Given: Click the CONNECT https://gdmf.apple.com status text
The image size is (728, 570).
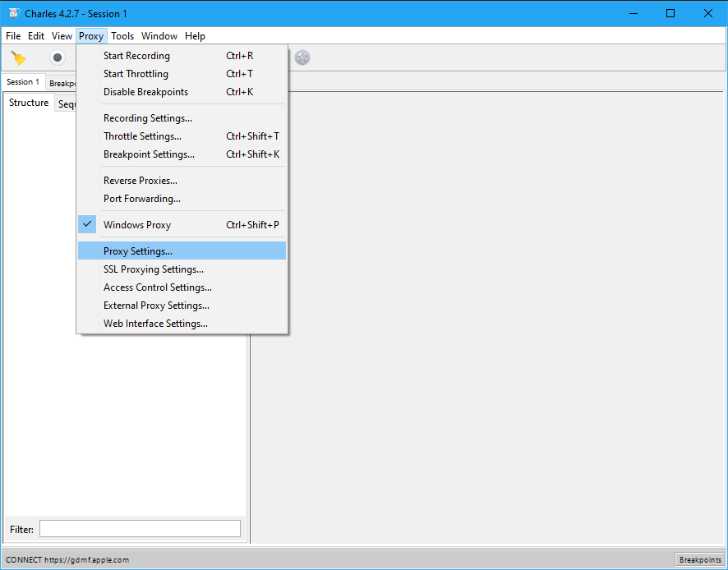Looking at the screenshot, I should coord(67,560).
